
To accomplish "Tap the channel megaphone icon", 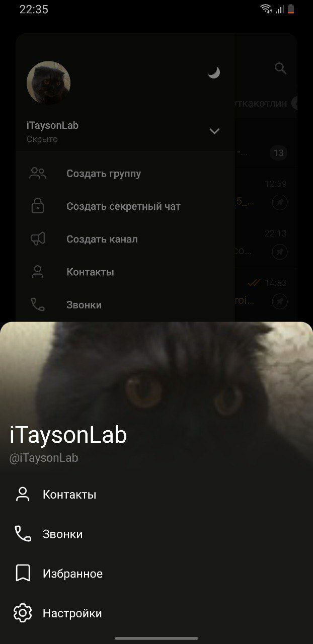I will pos(38,239).
